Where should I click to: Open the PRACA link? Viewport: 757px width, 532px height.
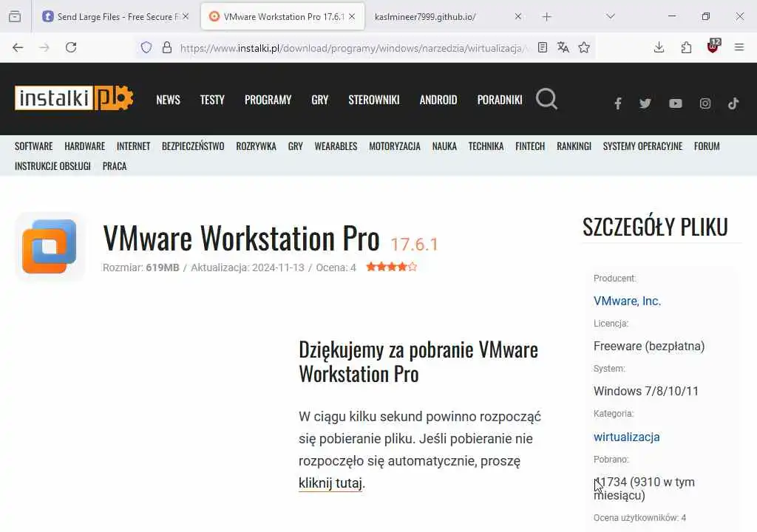(x=115, y=166)
